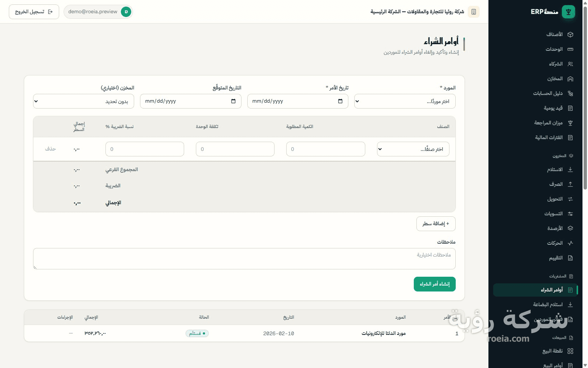Click the subtotal (المجموع الفرعي) label
588x368 pixels.
122,170
